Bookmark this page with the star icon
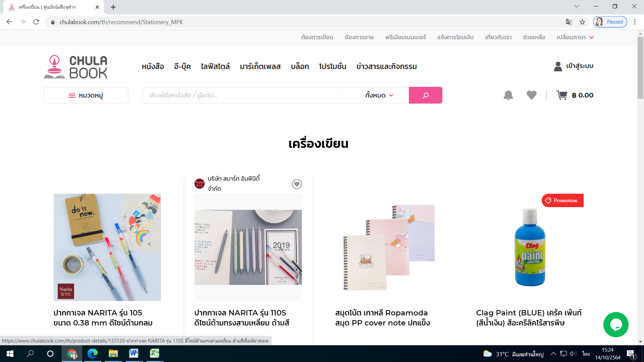 [x=582, y=22]
